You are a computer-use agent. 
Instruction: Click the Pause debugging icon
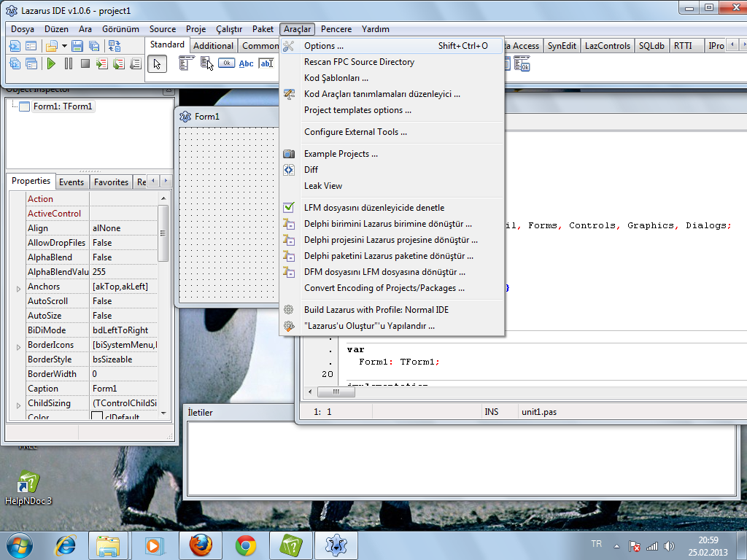[69, 63]
